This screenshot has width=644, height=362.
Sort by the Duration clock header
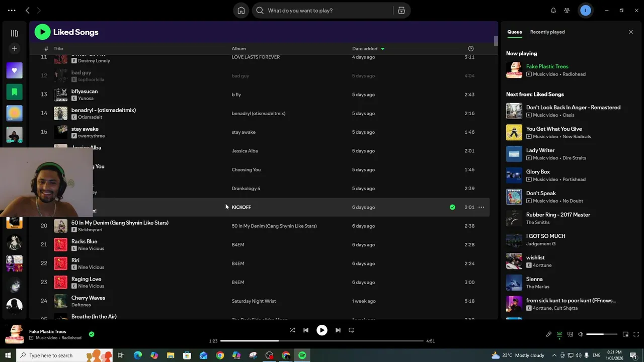[470, 49]
